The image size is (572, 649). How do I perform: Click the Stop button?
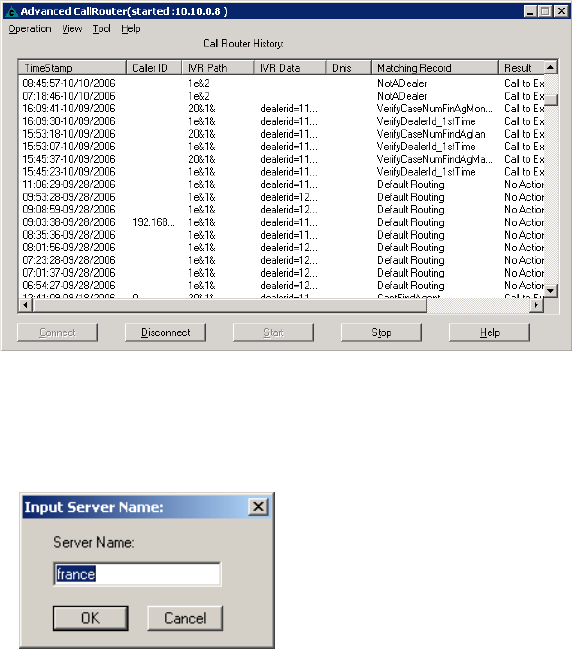coord(381,332)
